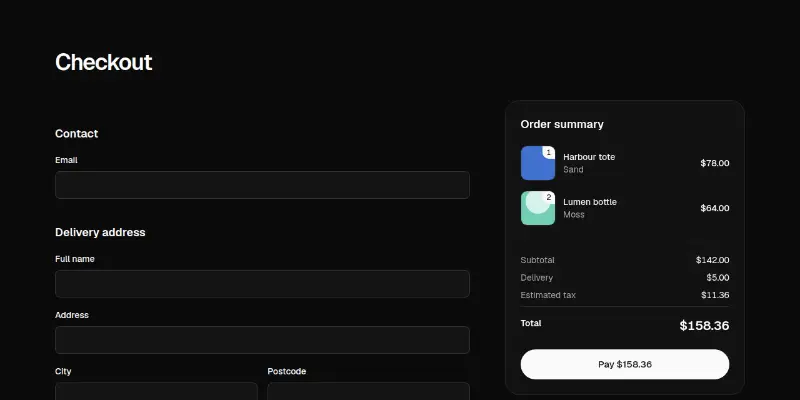Select the Address input field
Image resolution: width=800 pixels, height=400 pixels.
tap(262, 340)
